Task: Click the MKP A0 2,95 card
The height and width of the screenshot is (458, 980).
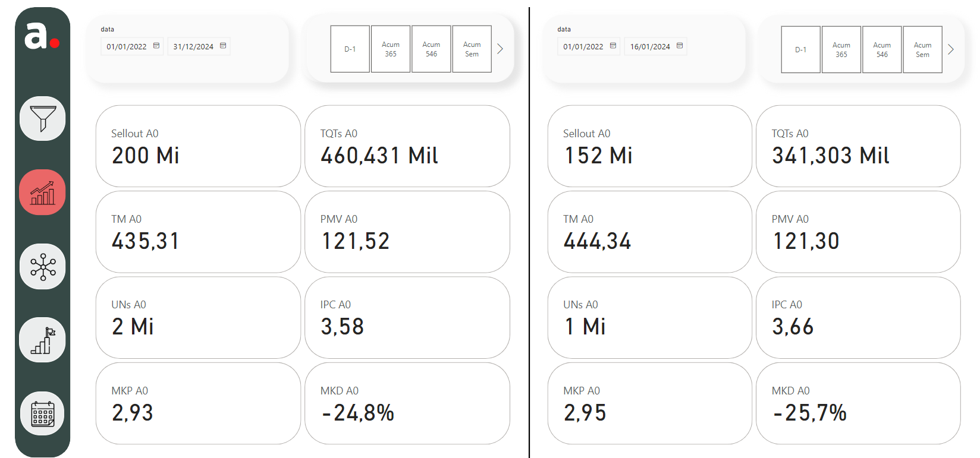Action: pyautogui.click(x=650, y=403)
